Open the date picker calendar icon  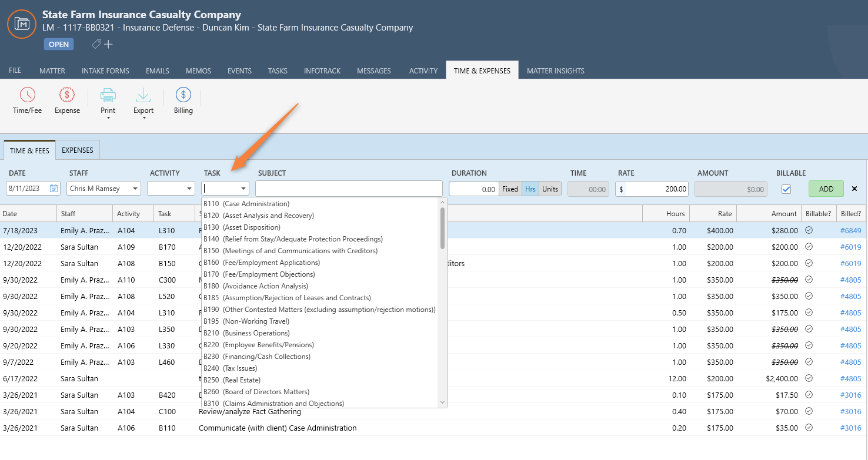54,189
